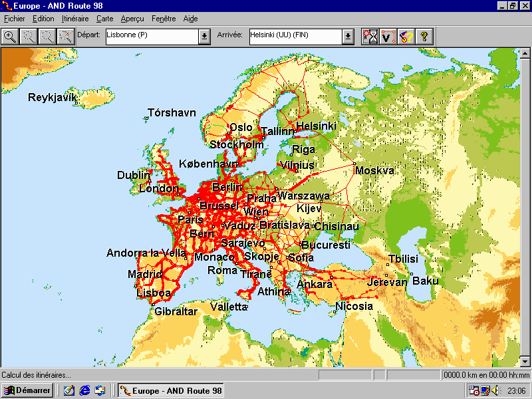
Task: Click Dublin on the map
Action: click(134, 175)
